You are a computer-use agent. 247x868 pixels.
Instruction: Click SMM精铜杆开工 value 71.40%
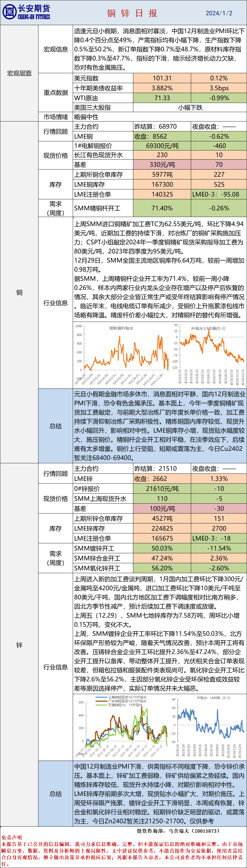tap(162, 208)
